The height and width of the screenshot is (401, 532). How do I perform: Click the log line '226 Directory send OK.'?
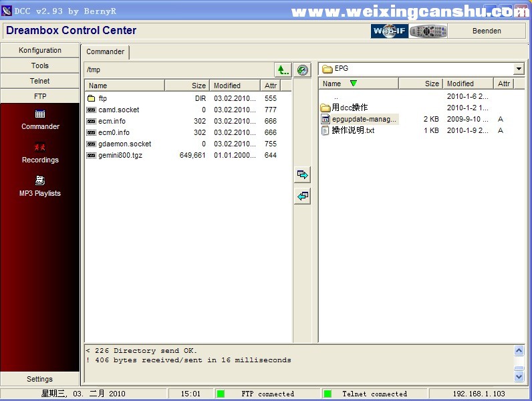pyautogui.click(x=142, y=350)
